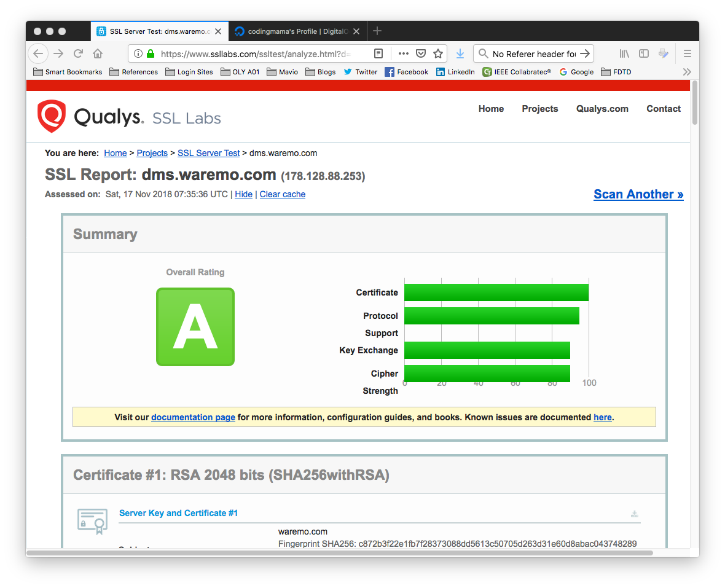
Task: Click the browser forward arrow
Action: pyautogui.click(x=58, y=53)
